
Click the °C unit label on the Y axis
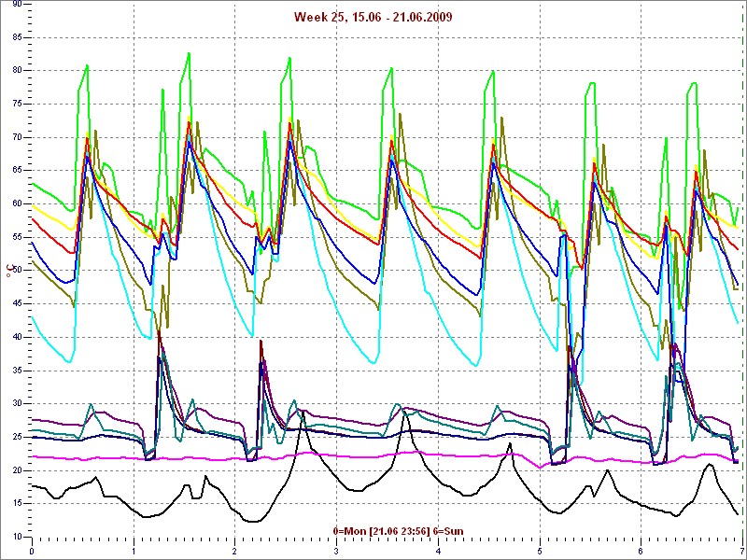[10, 271]
